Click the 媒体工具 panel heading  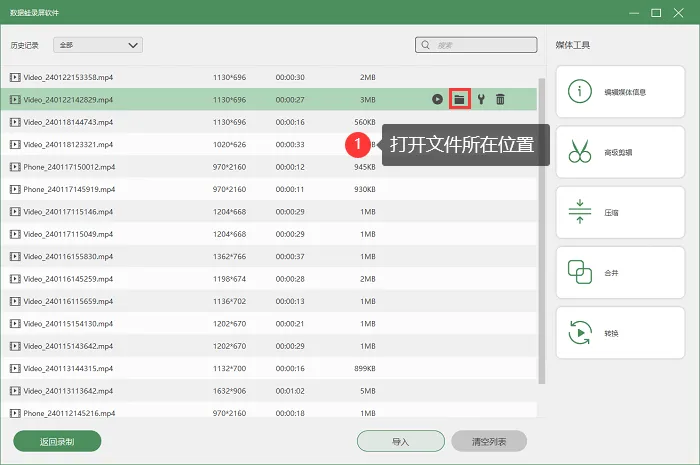click(573, 45)
